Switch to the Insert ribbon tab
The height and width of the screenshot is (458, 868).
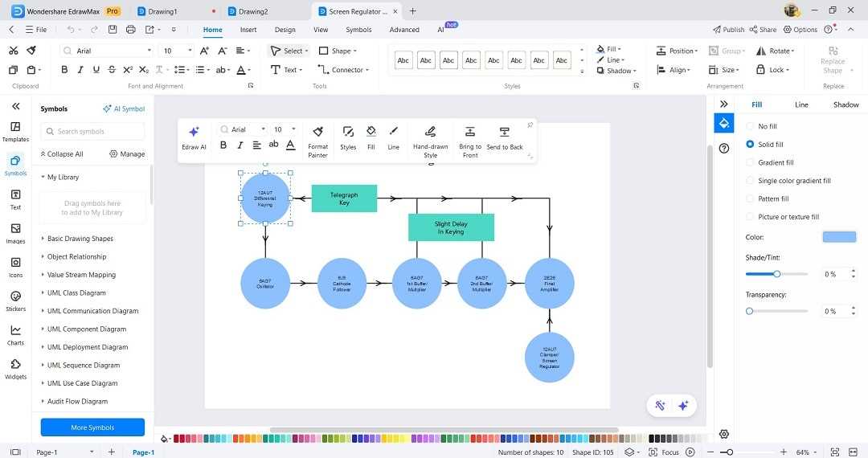[x=248, y=30]
